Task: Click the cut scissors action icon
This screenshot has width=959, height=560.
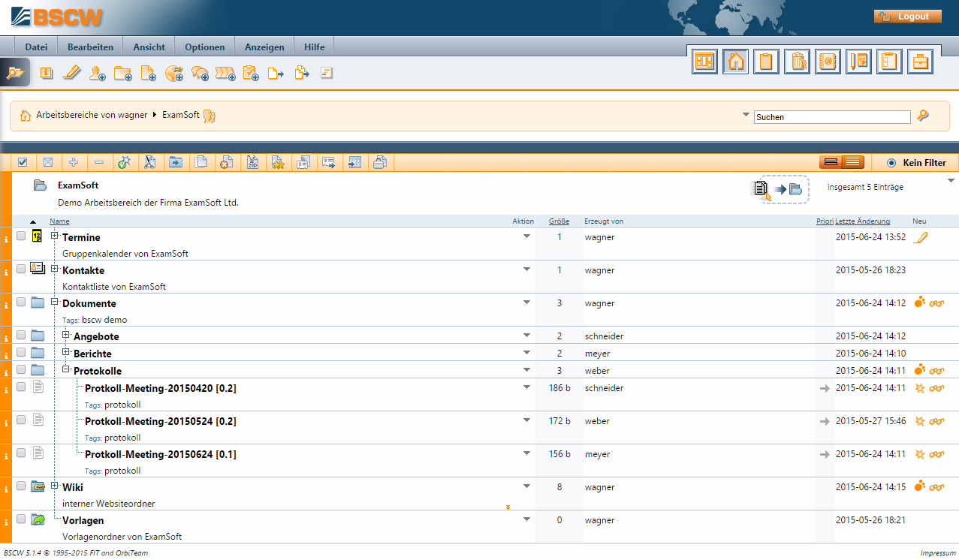Action: click(149, 162)
